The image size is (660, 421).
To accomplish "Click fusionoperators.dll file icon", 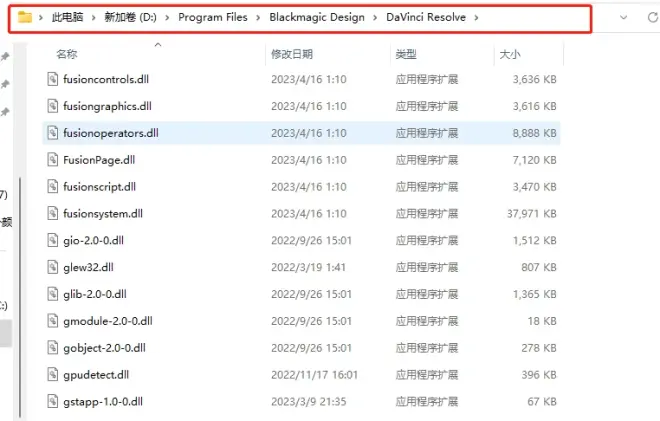I will click(x=53, y=133).
